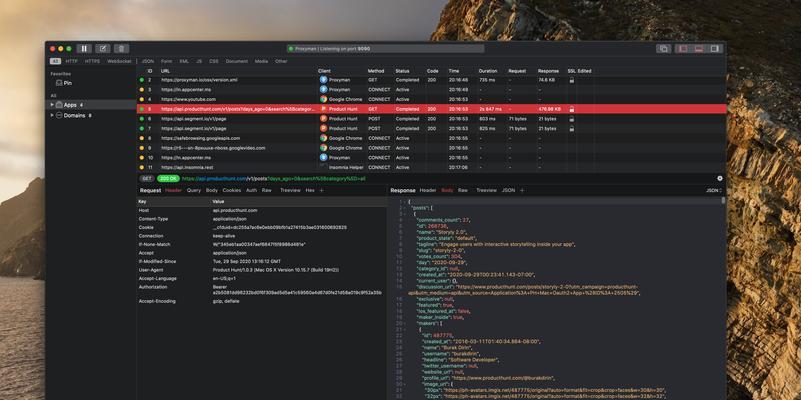Viewport: 801px width, 400px height.
Task: Click the SSL lock icon in highlighted producthunt row
Action: (x=572, y=109)
